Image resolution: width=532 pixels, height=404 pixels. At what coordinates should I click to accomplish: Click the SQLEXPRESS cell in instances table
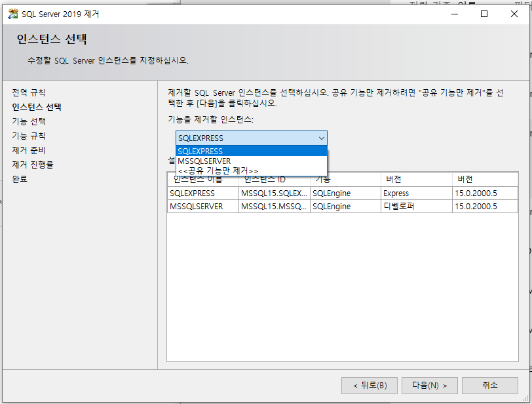(x=203, y=193)
